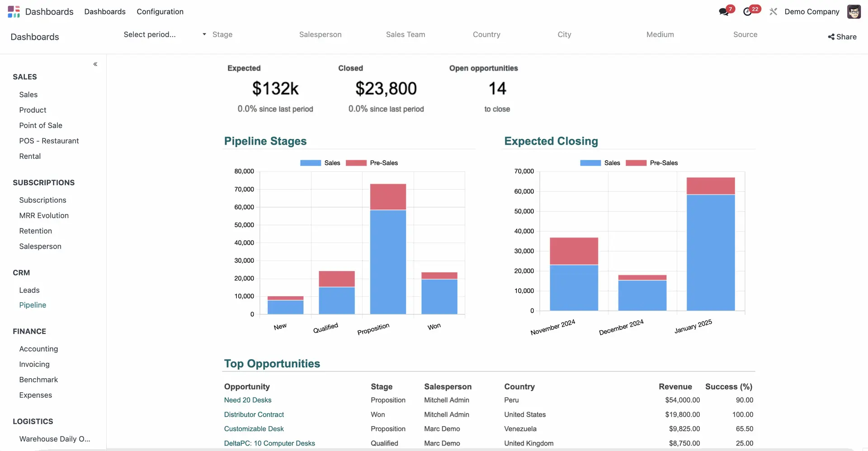Toggle Sales legend in Pipeline Stages chart
This screenshot has width=868, height=451.
click(x=320, y=163)
